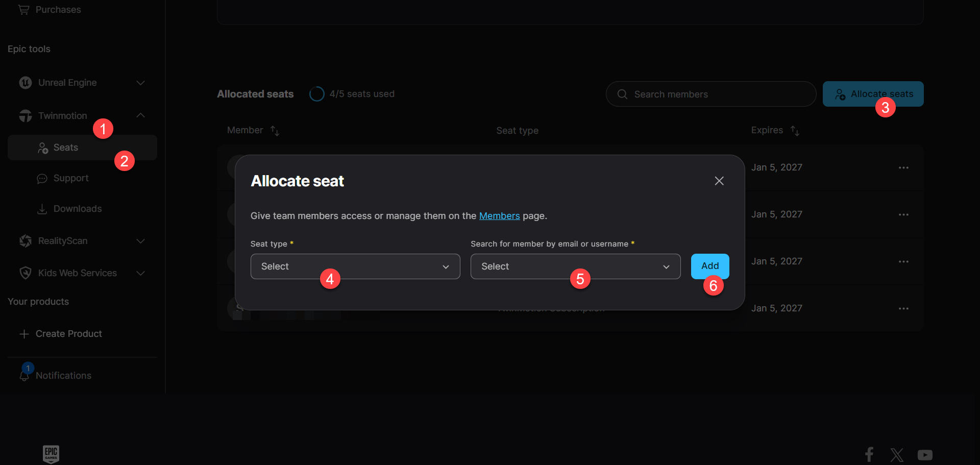Click the Unreal Engine logo icon
The image size is (980, 465).
[25, 83]
